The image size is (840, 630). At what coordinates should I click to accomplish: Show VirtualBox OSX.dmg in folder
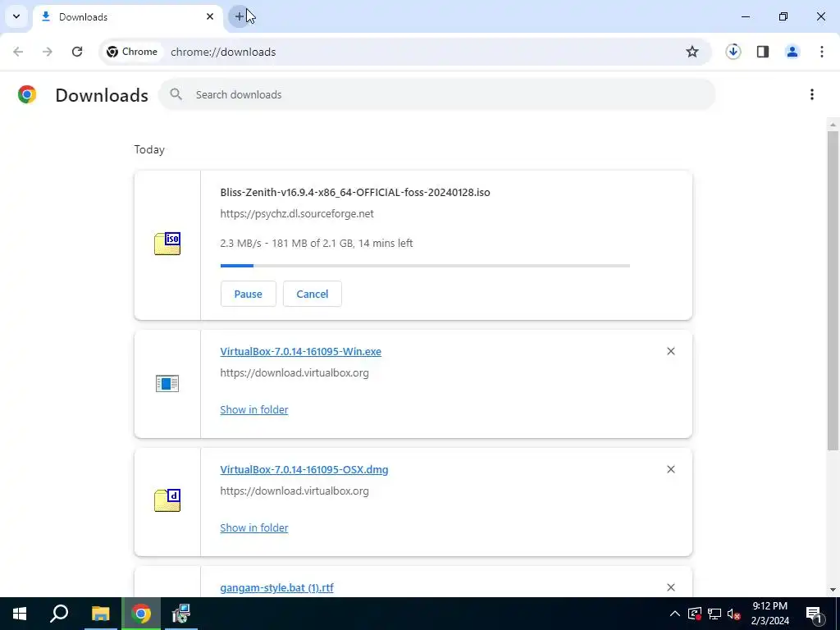coord(254,527)
